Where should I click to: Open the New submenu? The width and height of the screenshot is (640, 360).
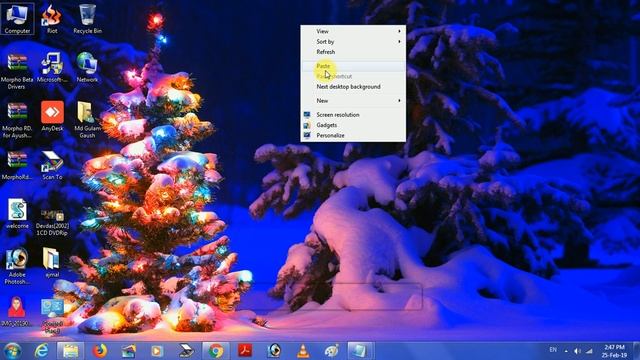353,100
